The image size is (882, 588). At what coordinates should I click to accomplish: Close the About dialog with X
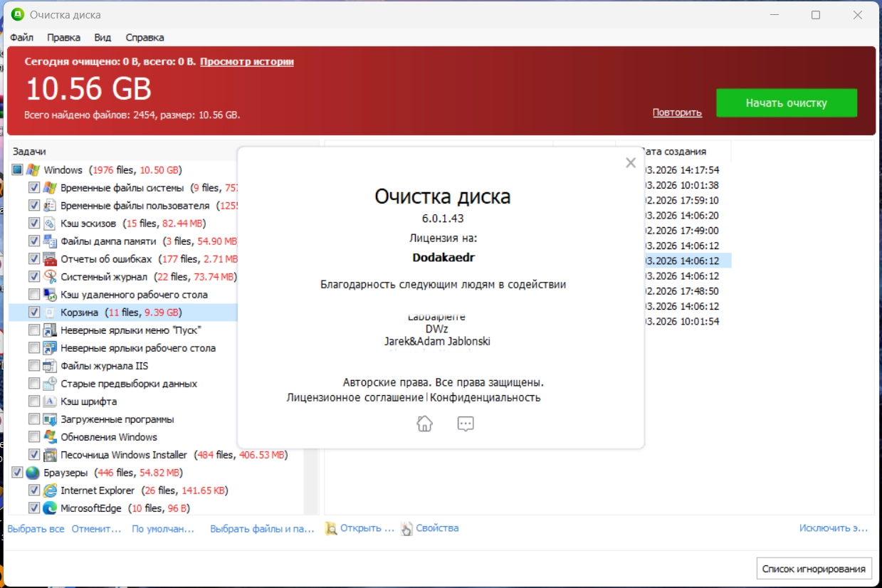click(630, 163)
